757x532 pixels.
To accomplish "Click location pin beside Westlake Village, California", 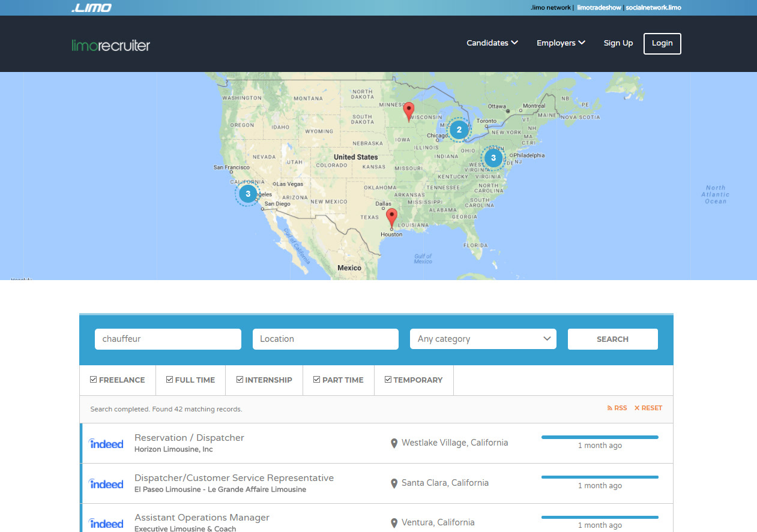I will 394,443.
